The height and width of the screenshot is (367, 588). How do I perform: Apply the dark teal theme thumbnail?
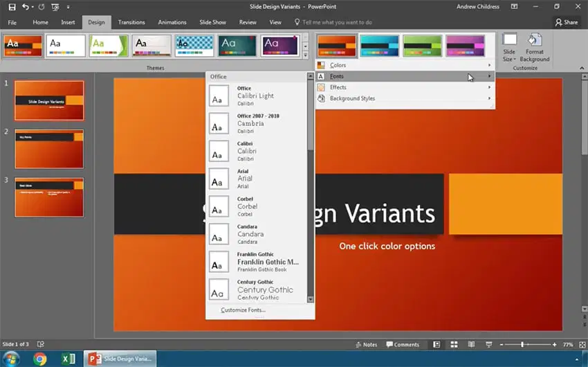[237, 46]
